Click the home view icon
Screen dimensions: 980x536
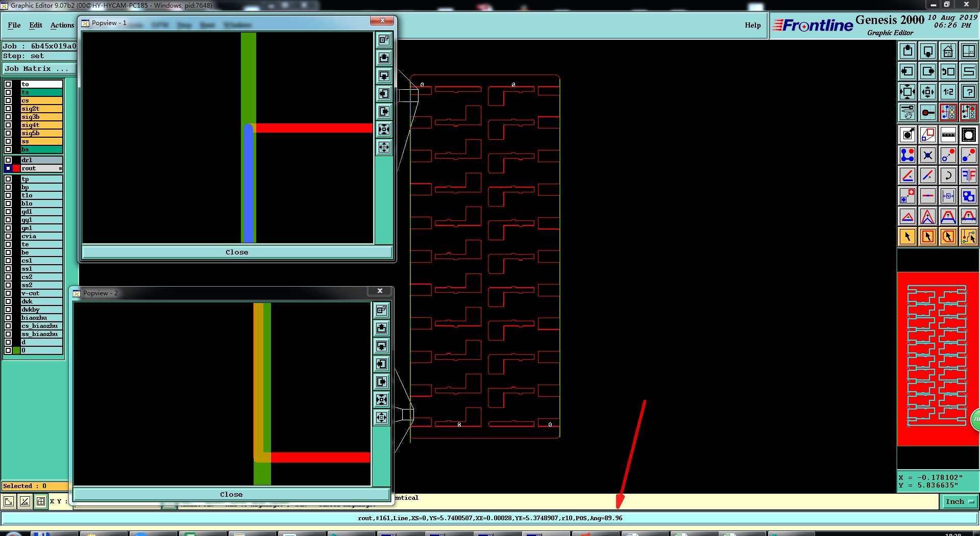point(948,51)
